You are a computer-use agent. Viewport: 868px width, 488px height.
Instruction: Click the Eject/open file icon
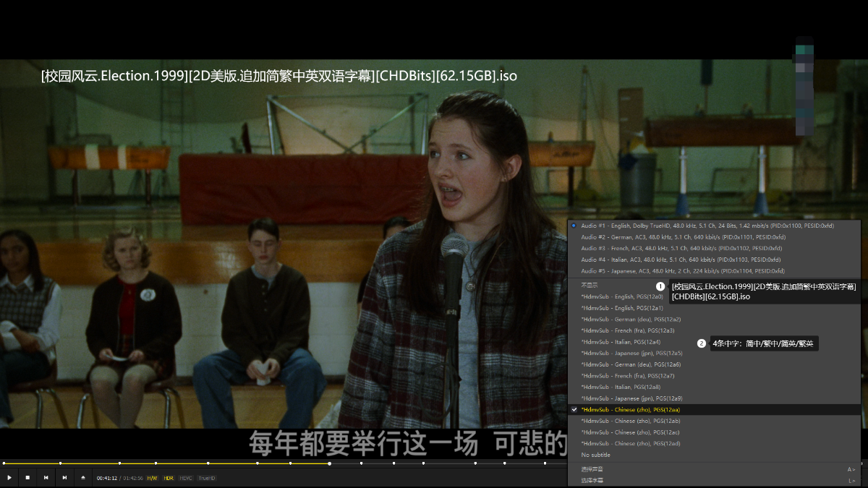click(83, 478)
